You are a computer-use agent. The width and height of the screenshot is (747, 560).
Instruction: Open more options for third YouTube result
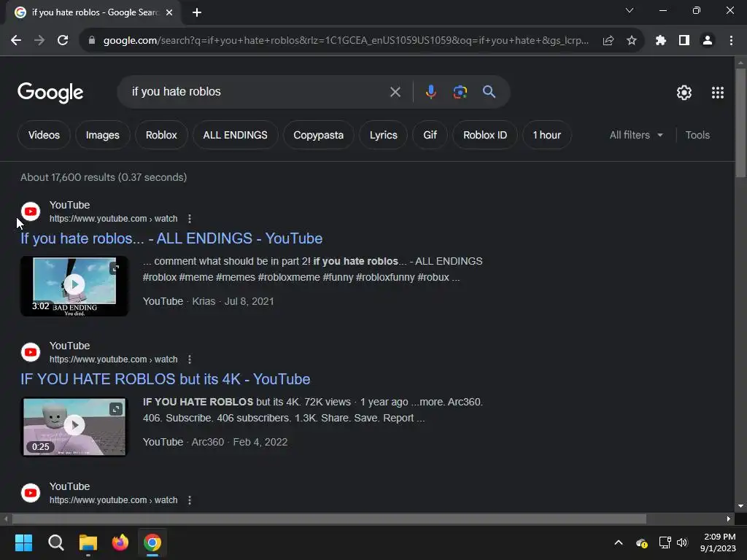click(x=190, y=500)
